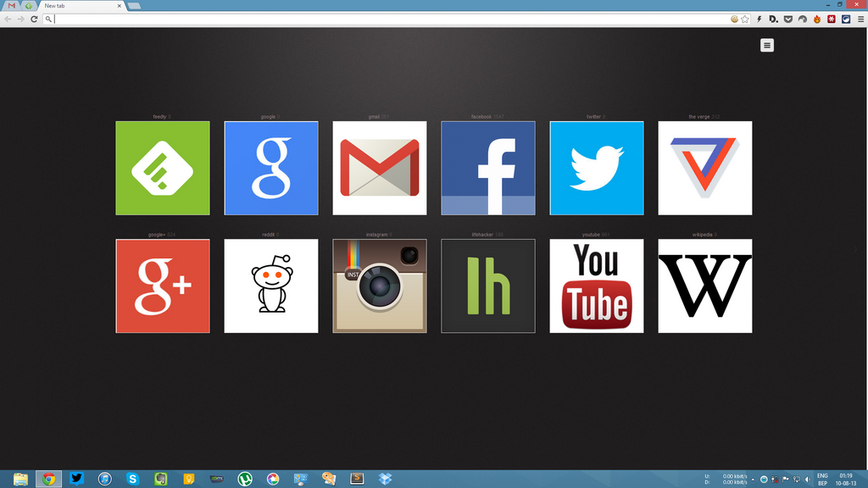Open the blue square extension icon
This screenshot has width=868, height=488.
coord(846,19)
